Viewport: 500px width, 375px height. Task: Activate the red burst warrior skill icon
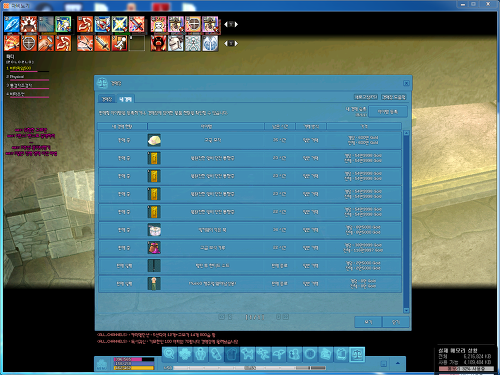[x=29, y=24]
